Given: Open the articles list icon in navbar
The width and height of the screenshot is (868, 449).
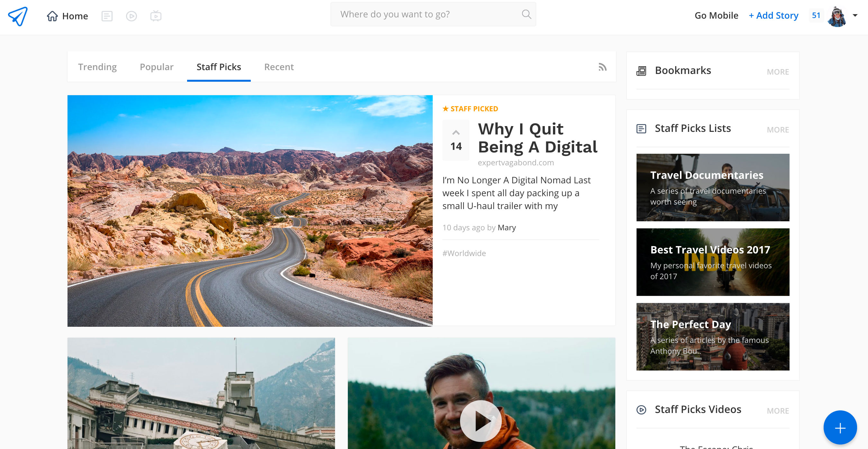Looking at the screenshot, I should coord(107,16).
